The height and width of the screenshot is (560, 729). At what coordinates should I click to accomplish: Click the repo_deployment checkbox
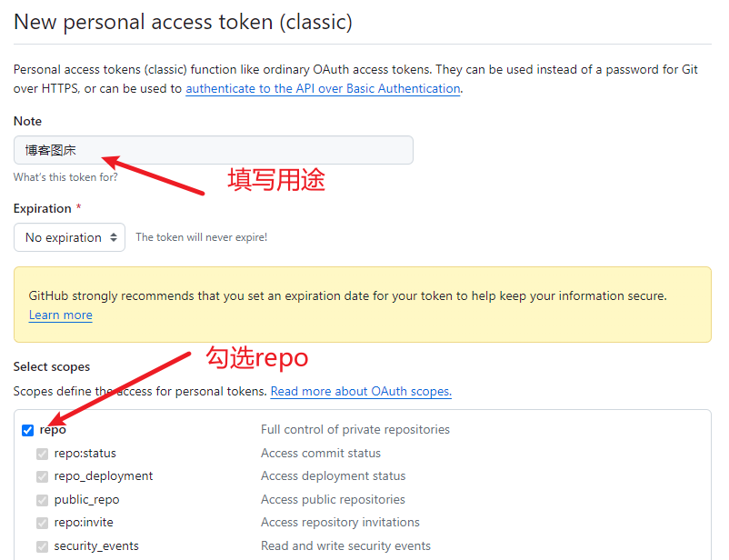(x=43, y=476)
